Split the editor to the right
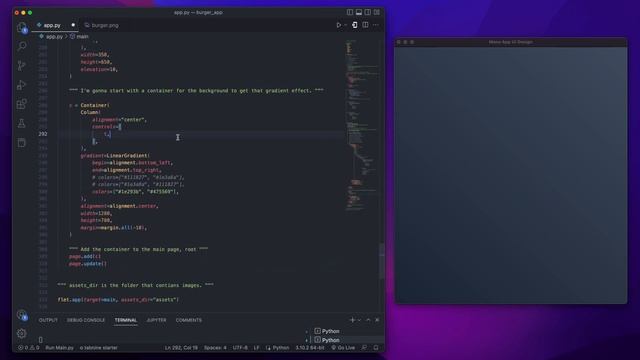 pos(365,25)
